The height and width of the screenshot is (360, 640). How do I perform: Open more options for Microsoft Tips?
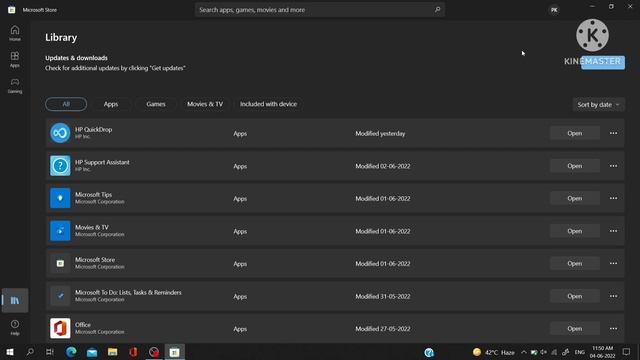click(x=613, y=198)
